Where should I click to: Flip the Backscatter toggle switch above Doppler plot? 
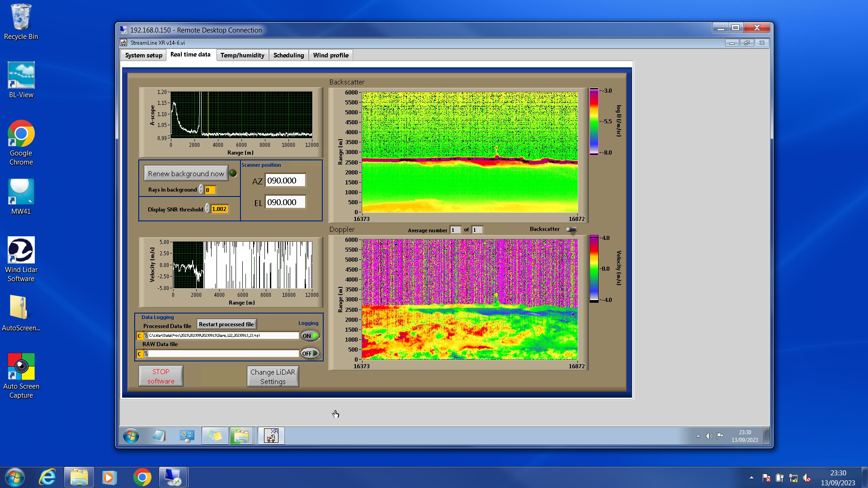coord(571,230)
